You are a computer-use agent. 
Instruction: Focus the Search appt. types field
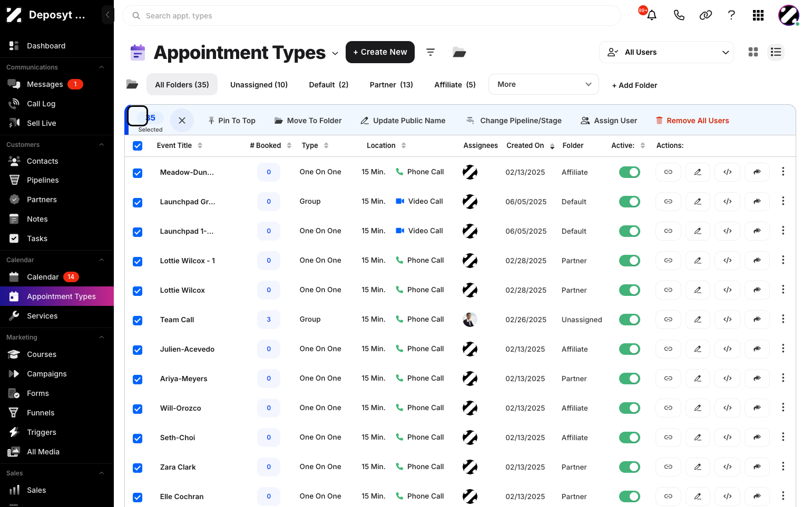[x=371, y=16]
